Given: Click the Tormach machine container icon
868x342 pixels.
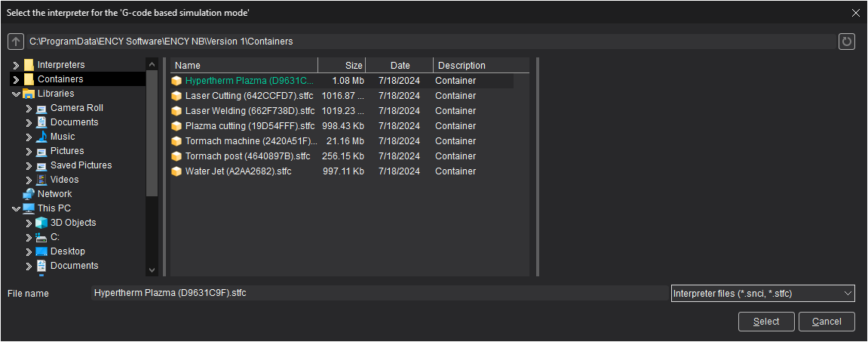Looking at the screenshot, I should point(176,141).
